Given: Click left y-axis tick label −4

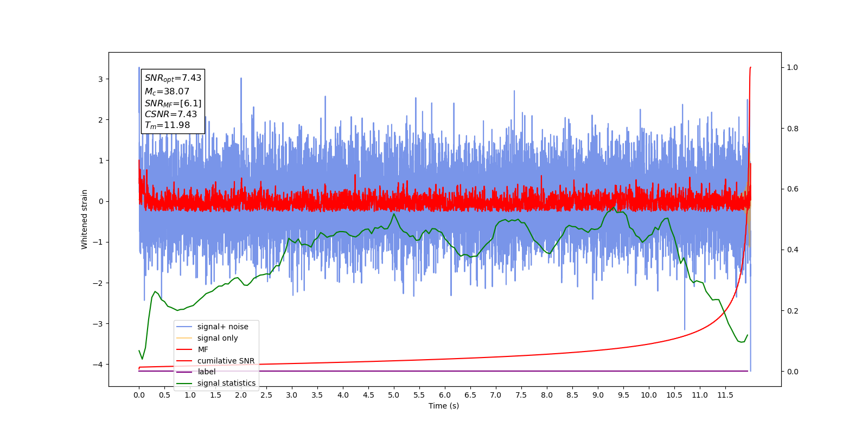Looking at the screenshot, I should tap(97, 365).
